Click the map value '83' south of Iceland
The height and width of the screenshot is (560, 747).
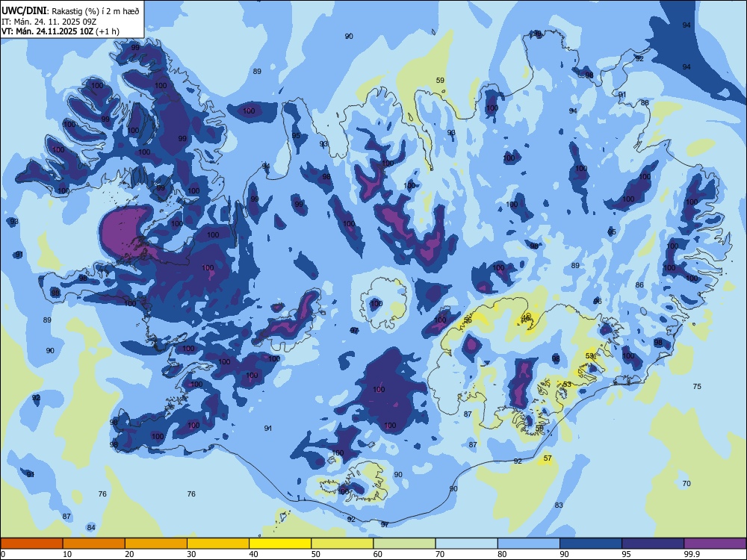[x=559, y=505]
